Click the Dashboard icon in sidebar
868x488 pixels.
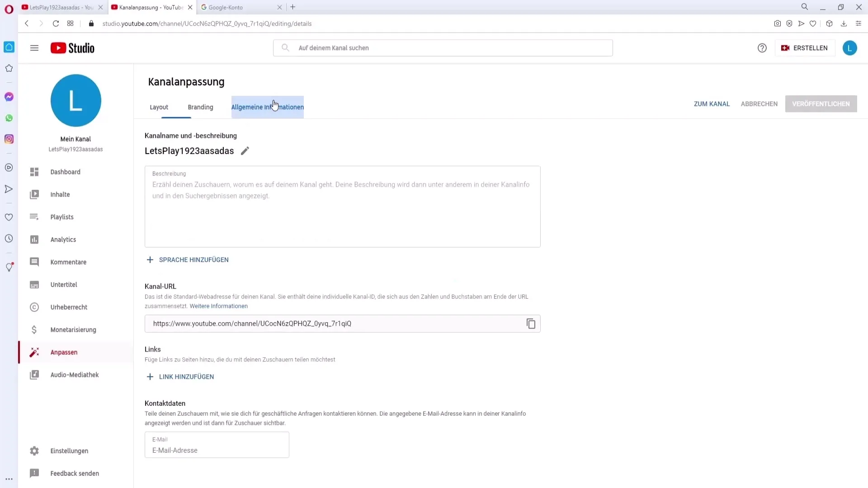point(34,172)
